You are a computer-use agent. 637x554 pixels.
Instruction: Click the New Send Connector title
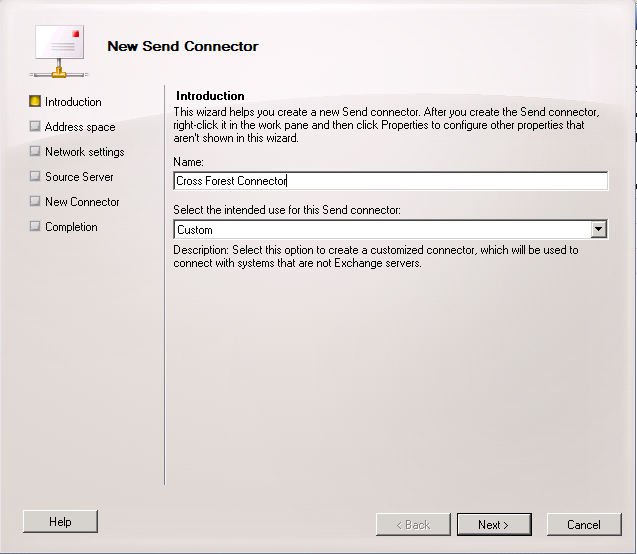[x=183, y=46]
